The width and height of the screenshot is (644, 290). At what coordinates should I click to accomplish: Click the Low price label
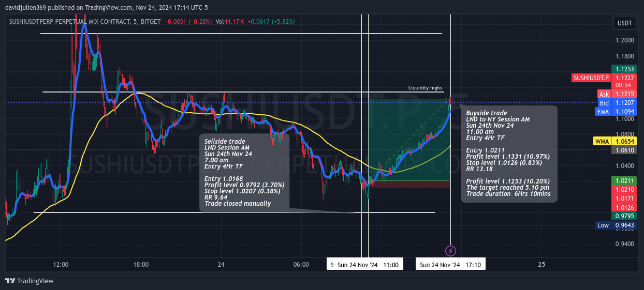(x=603, y=225)
